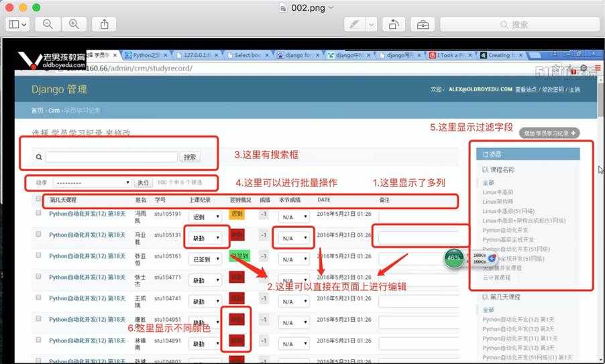This screenshot has width=605, height=364.
Task: Check the row for stu104771
Action: pyautogui.click(x=38, y=276)
